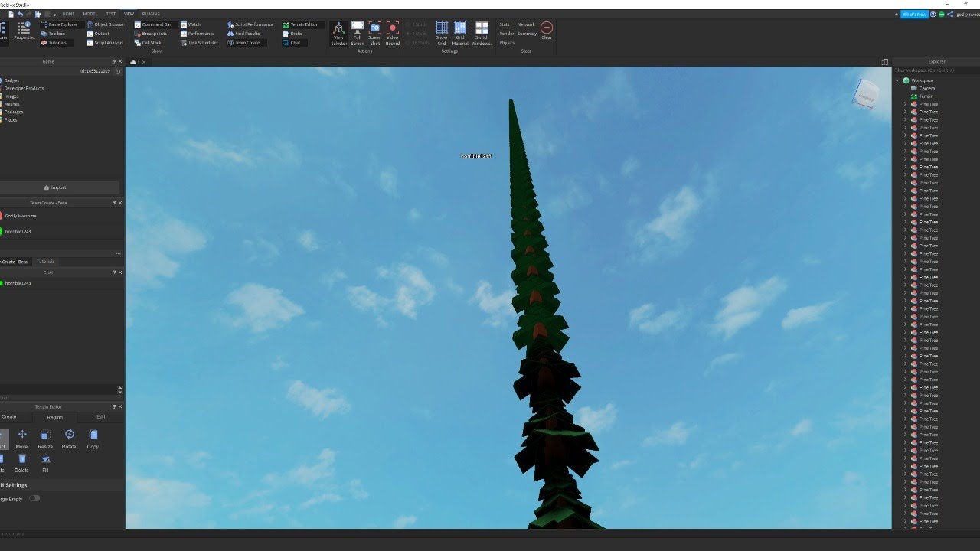Open Script Analysis window

point(105,43)
